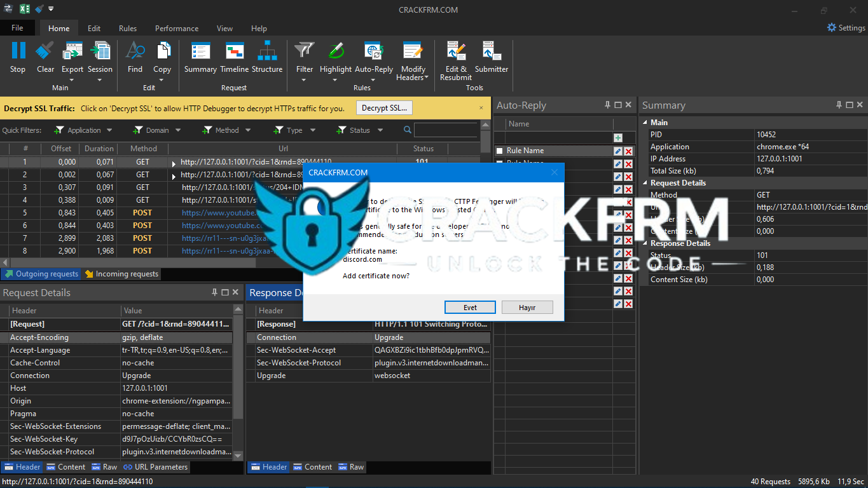Image resolution: width=868 pixels, height=488 pixels.
Task: Open the Summary view icon
Action: tap(200, 51)
